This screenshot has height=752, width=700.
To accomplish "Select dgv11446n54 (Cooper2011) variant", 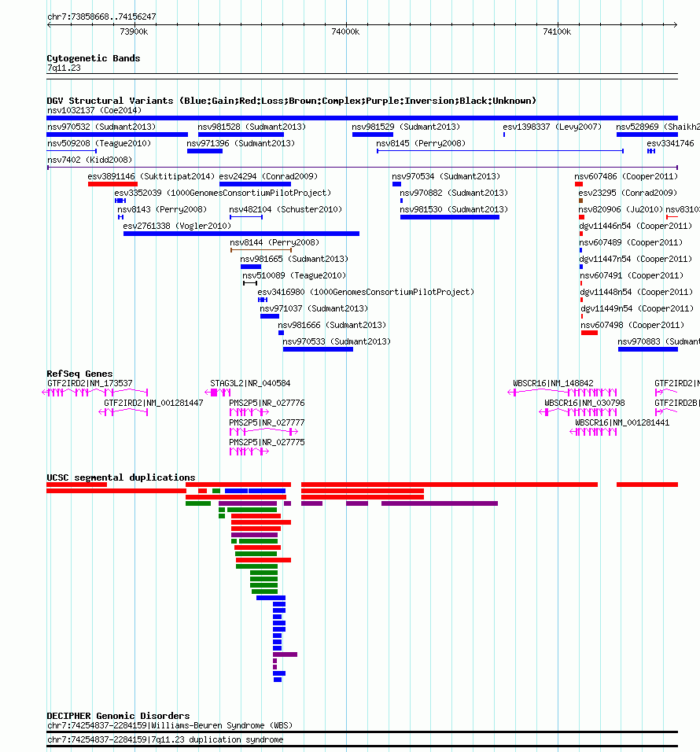I will [581, 234].
